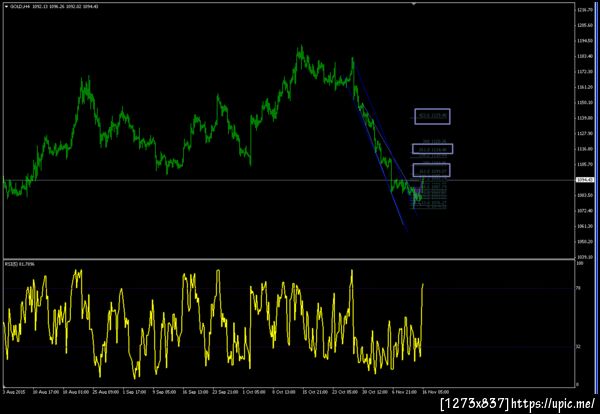Click the RSI scale value 70
The image size is (600, 414).
coord(579,288)
